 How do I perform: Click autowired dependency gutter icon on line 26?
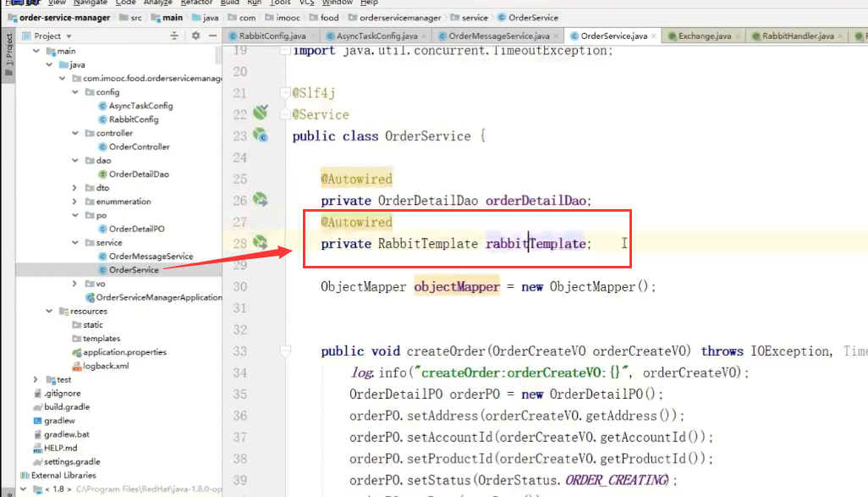coord(261,200)
